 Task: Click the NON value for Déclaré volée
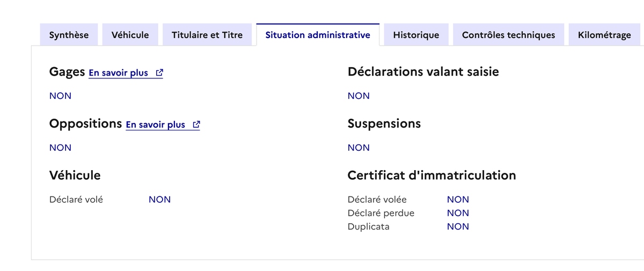click(x=458, y=200)
